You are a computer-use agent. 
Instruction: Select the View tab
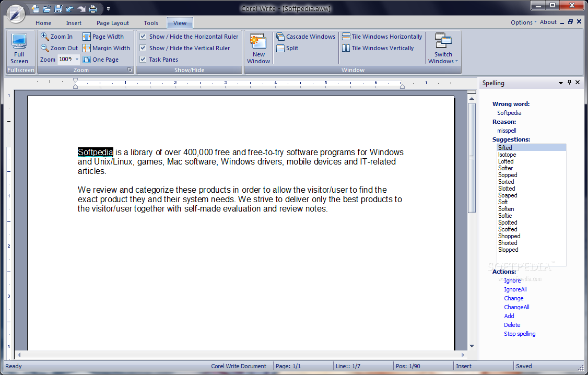[x=180, y=23]
